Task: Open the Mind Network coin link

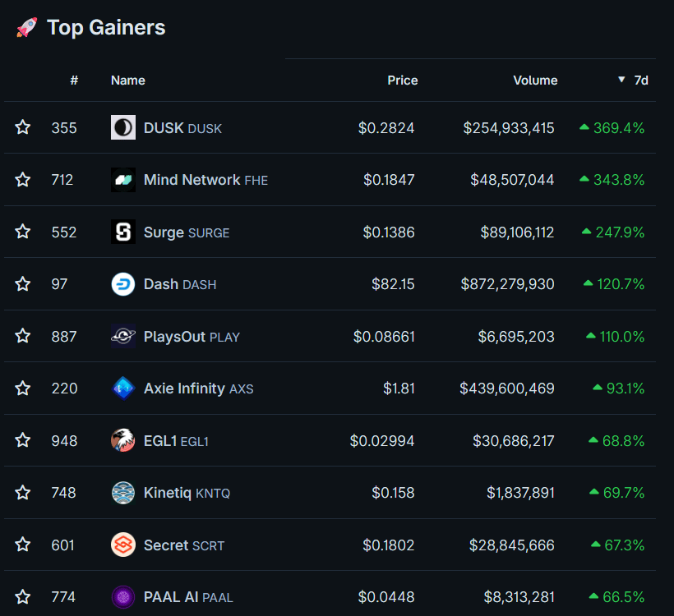Action: click(205, 180)
